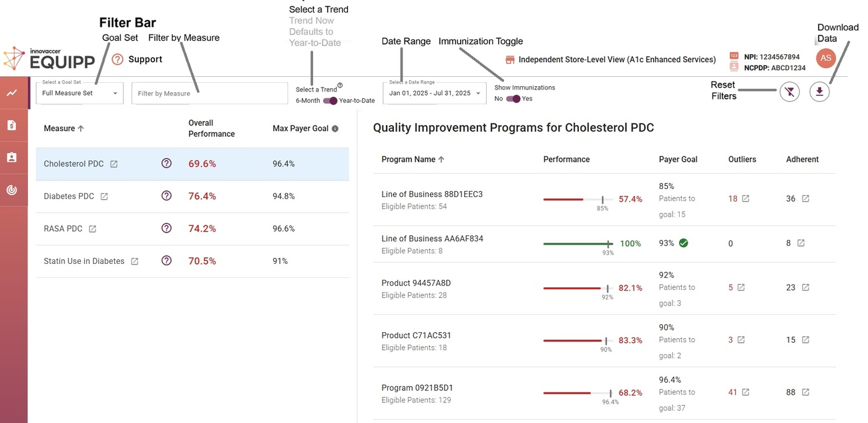Click the Download Data icon
The width and height of the screenshot is (868, 423).
(819, 92)
